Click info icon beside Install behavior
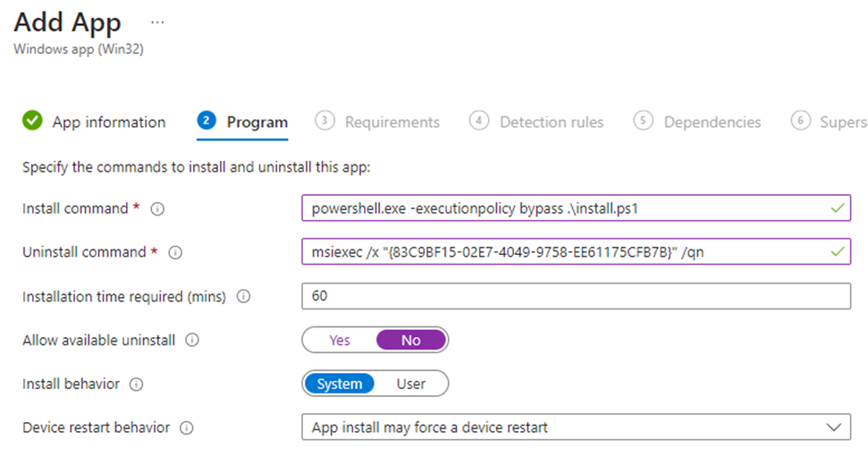 click(x=137, y=385)
